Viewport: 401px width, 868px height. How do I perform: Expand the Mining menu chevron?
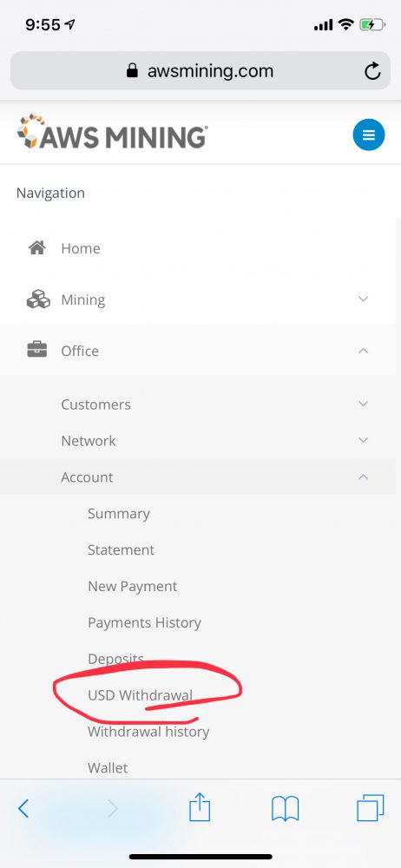(x=364, y=299)
